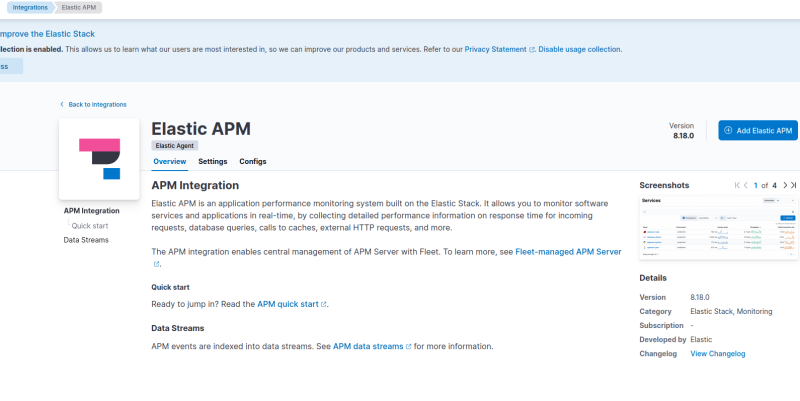Viewport: 800px width, 401px height.
Task: Go back to integrations link
Action: point(96,104)
